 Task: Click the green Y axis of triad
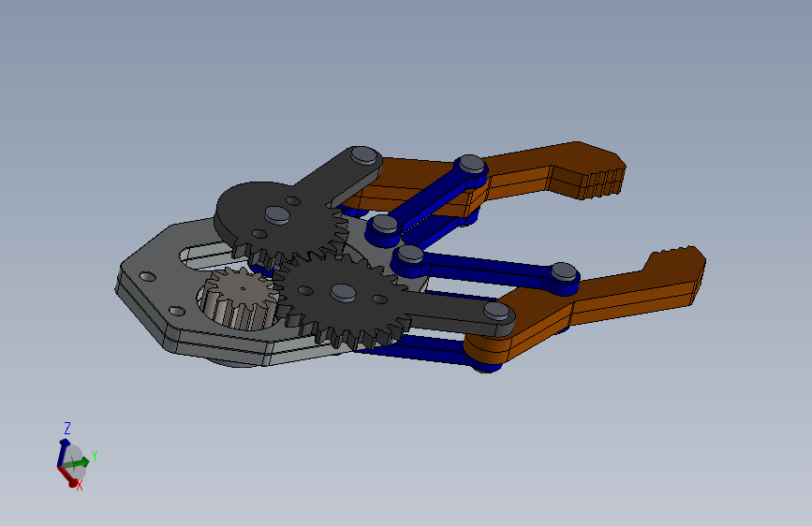click(x=76, y=463)
